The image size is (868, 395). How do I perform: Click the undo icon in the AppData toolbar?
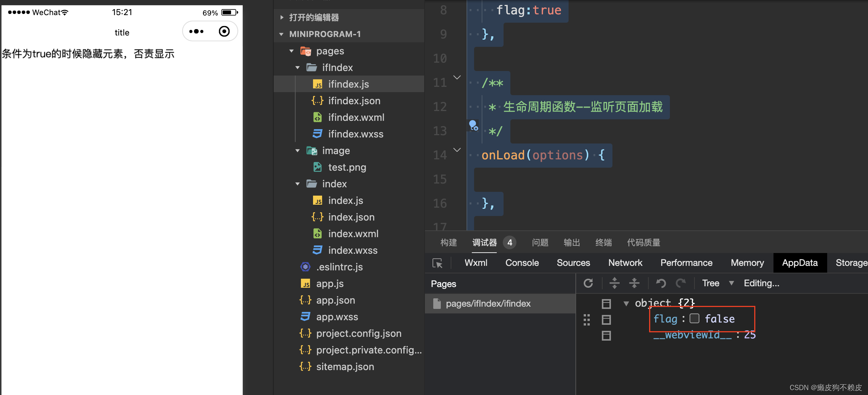pos(661,283)
